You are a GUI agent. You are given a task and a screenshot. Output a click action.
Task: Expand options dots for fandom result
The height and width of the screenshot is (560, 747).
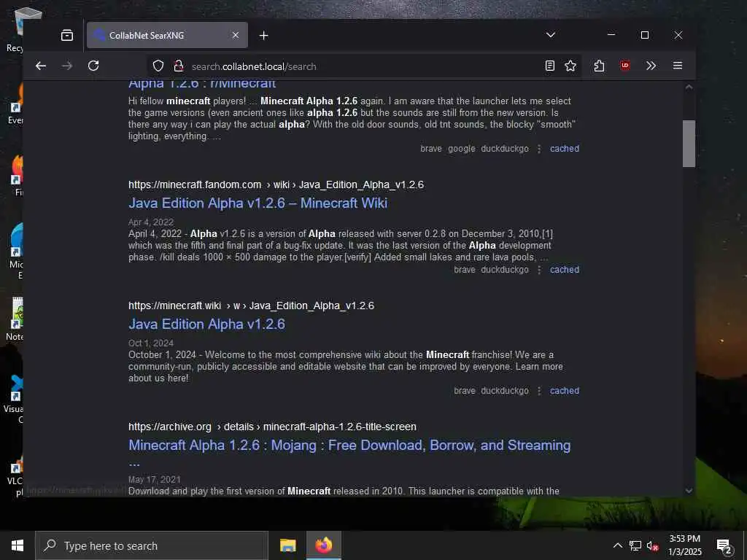tap(539, 270)
